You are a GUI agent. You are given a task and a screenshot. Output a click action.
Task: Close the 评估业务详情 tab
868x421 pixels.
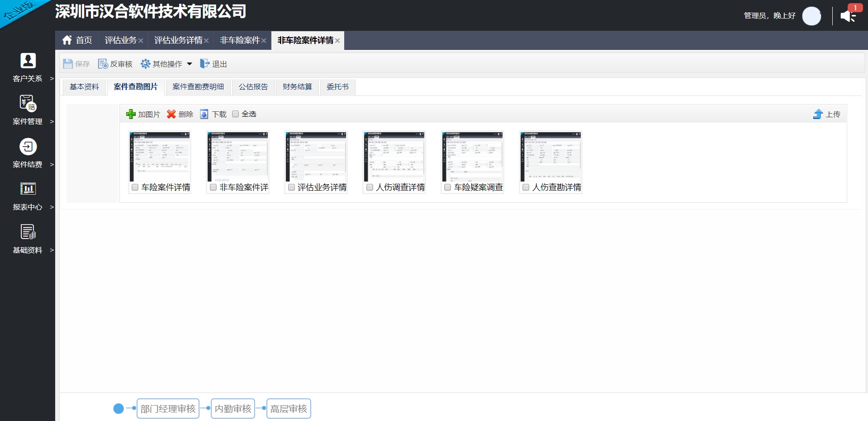pos(206,41)
